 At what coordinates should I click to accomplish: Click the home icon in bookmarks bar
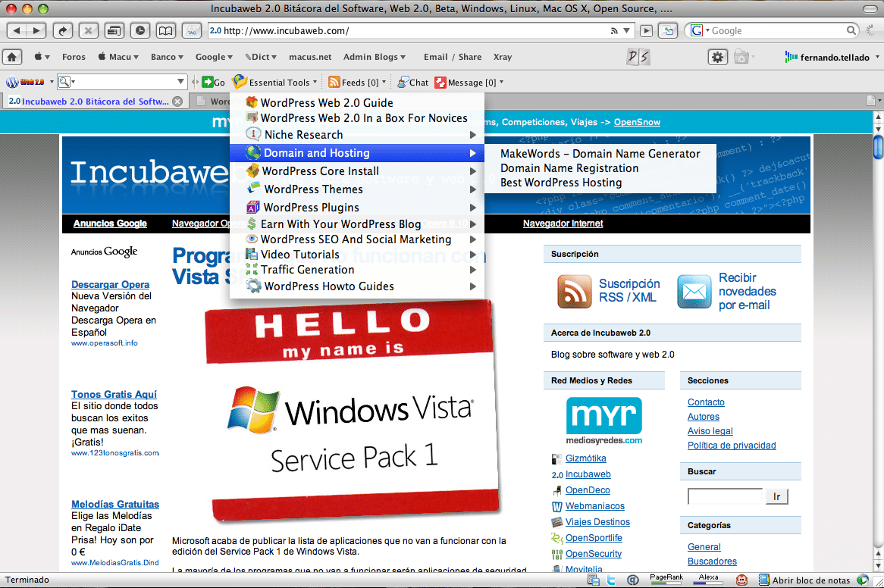[12, 57]
